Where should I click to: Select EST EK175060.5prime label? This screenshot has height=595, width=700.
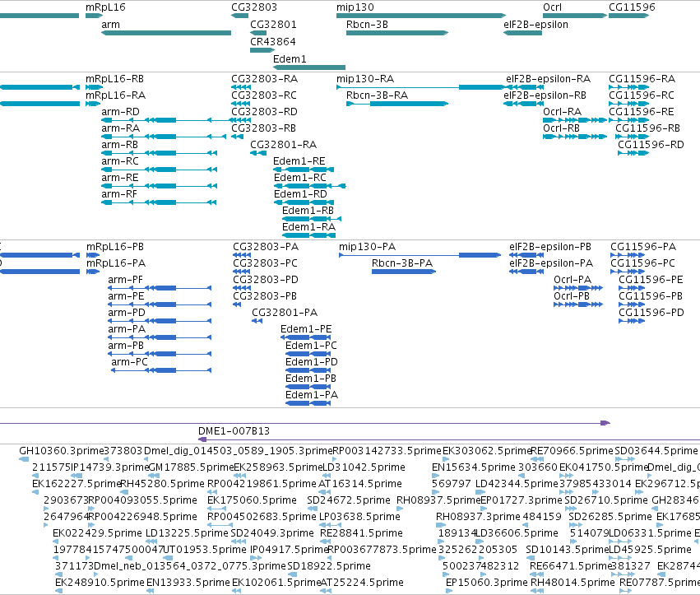click(252, 500)
